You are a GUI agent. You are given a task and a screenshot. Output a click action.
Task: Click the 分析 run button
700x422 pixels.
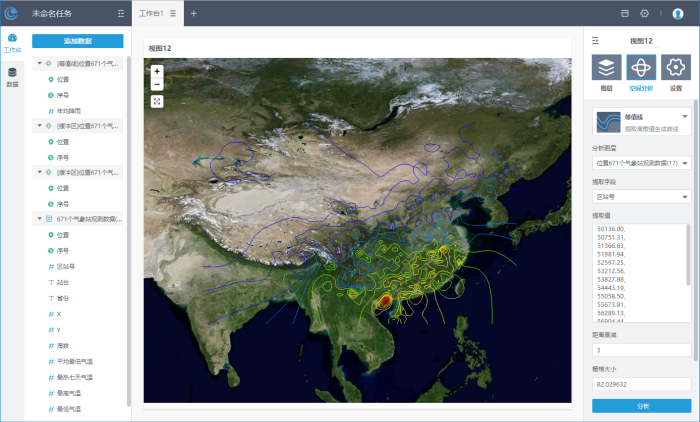coord(641,407)
